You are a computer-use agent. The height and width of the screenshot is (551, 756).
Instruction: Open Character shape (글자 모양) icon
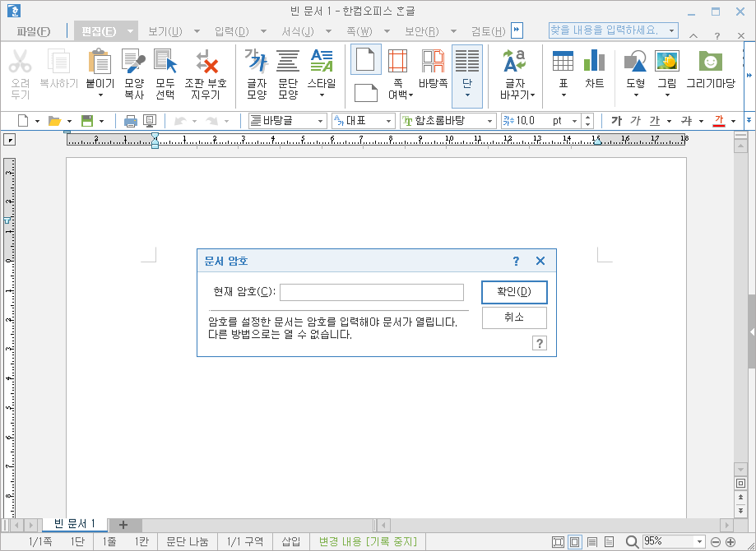pos(257,61)
